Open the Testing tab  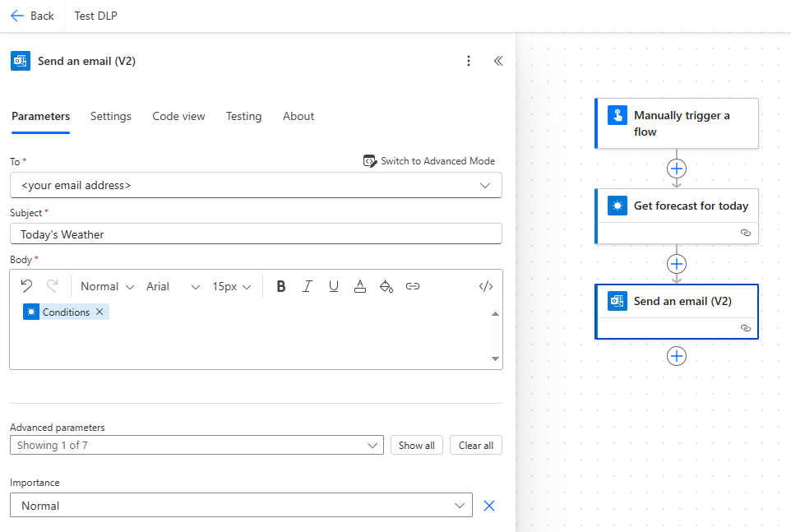click(243, 117)
